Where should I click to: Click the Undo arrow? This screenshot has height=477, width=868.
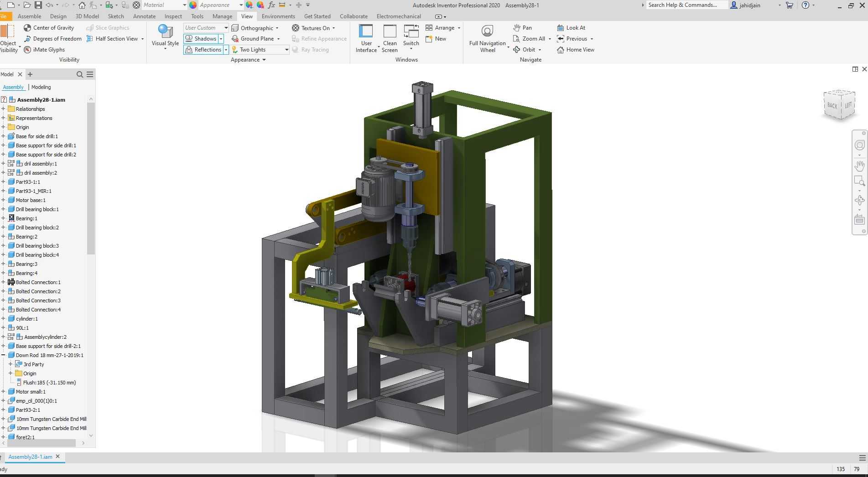[x=49, y=5]
